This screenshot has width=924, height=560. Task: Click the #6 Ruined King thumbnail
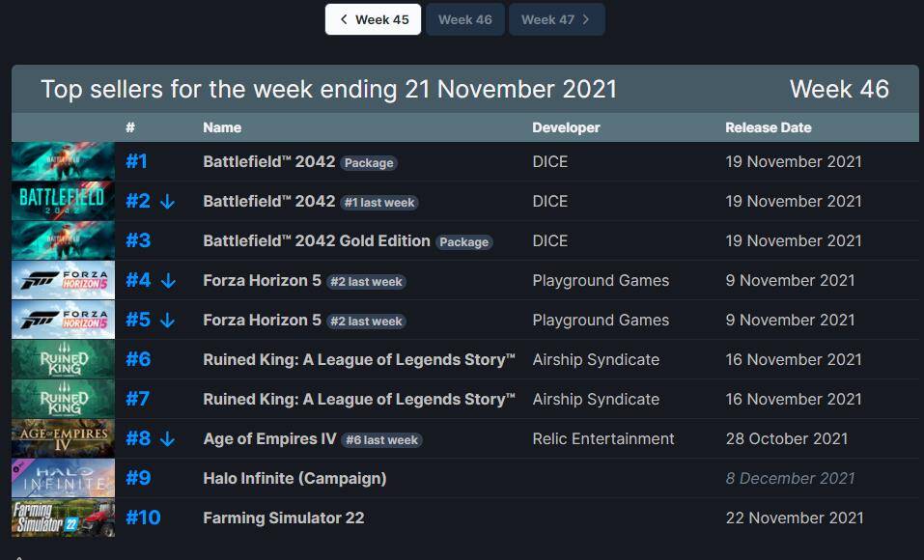pos(63,359)
